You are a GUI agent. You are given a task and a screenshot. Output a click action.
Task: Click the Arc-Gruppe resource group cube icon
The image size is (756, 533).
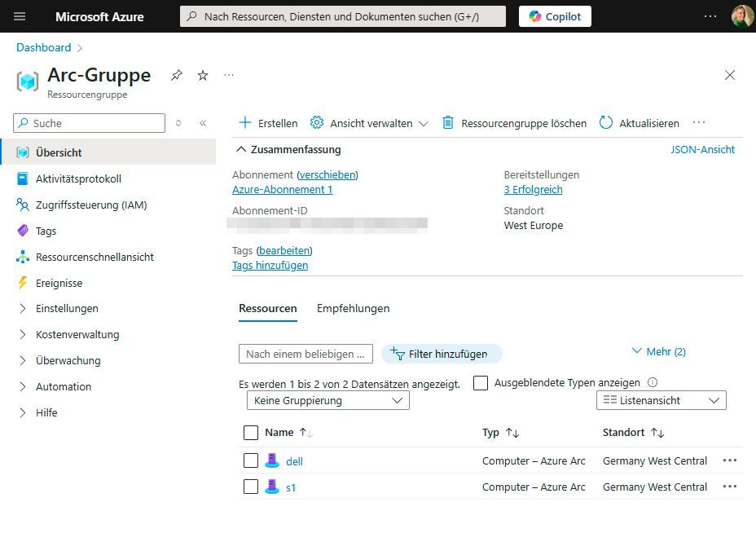28,81
